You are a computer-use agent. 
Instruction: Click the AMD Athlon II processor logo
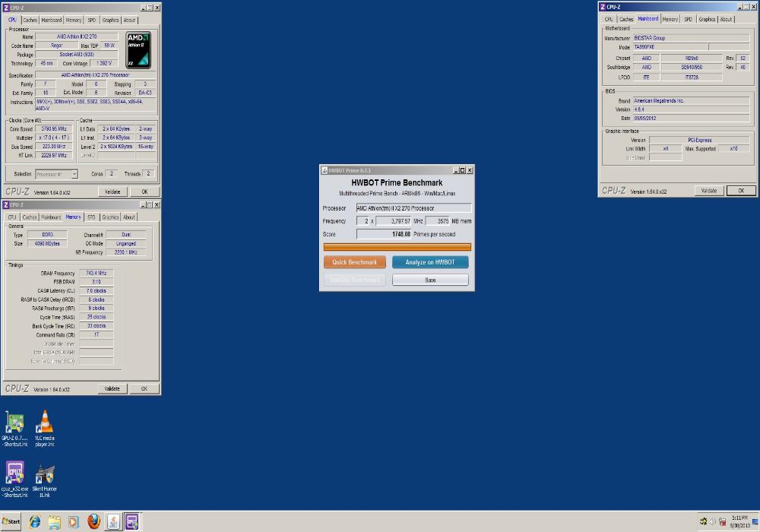point(138,50)
